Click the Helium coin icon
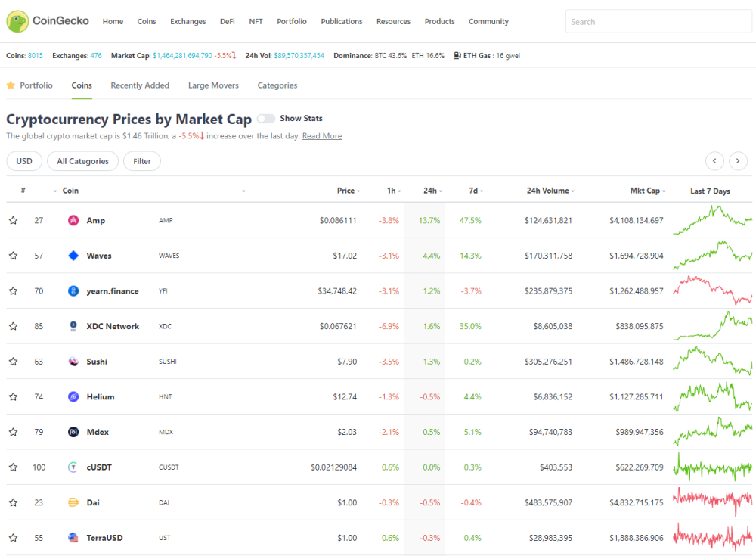Screen dimensions: 756x556 (73, 396)
